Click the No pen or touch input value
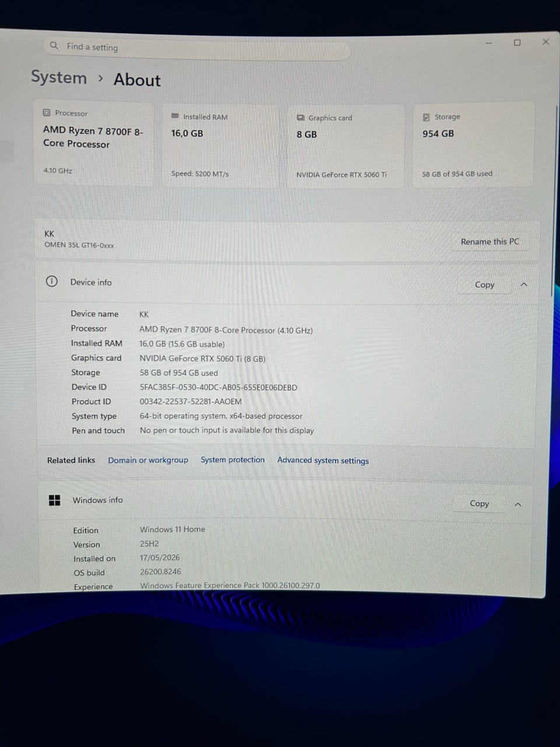This screenshot has height=747, width=560. 227,430
